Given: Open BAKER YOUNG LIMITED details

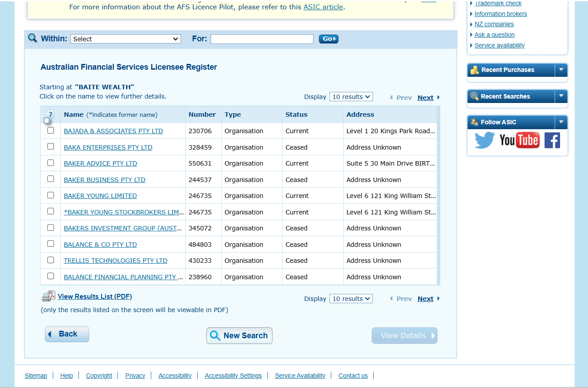Looking at the screenshot, I should pos(100,196).
